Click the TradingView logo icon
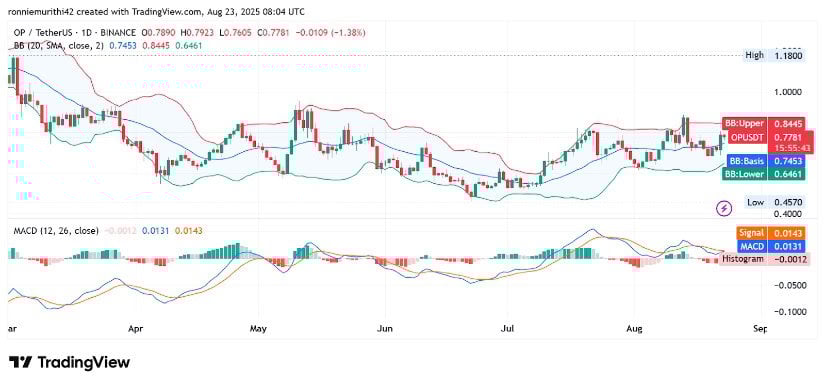This screenshot has height=385, width=825. coord(21,362)
